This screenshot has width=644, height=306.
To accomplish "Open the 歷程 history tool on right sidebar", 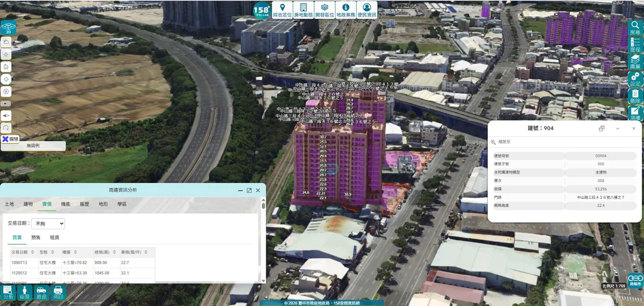I will pos(635,46).
